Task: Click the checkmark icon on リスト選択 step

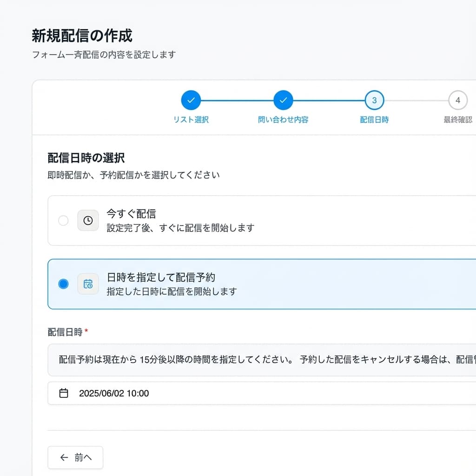Action: pyautogui.click(x=191, y=100)
